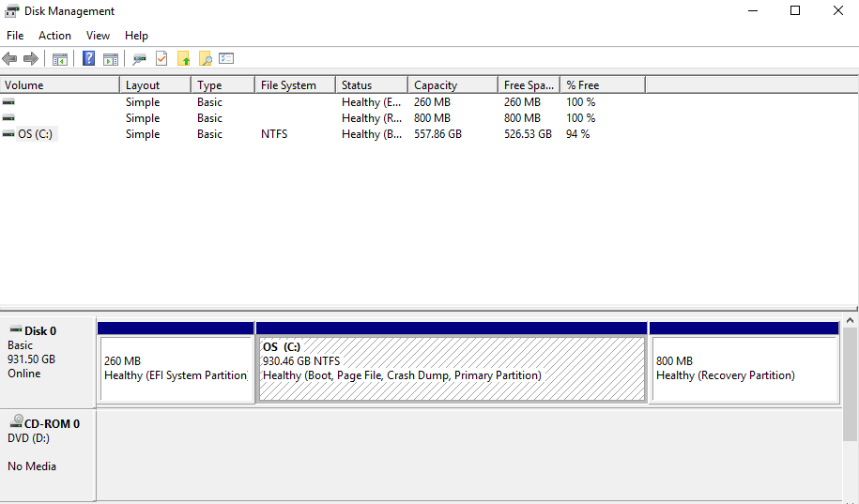Minimize the Disk Management window

(753, 10)
